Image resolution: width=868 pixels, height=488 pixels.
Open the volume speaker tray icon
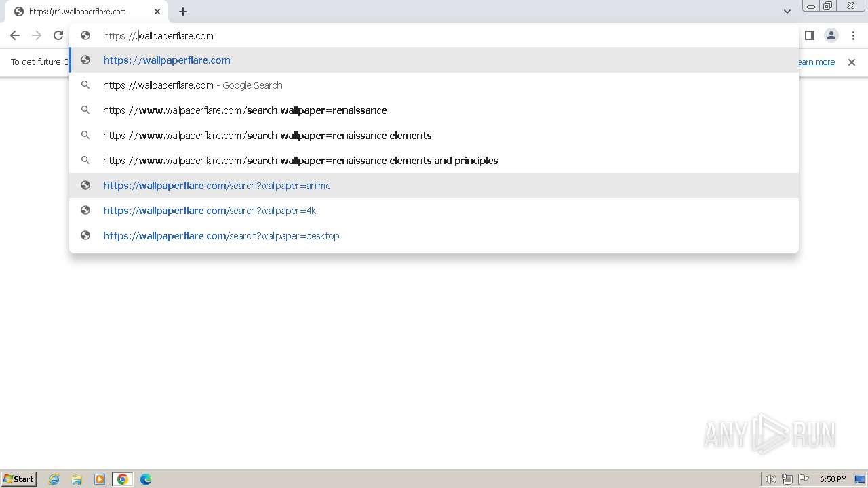(x=770, y=479)
